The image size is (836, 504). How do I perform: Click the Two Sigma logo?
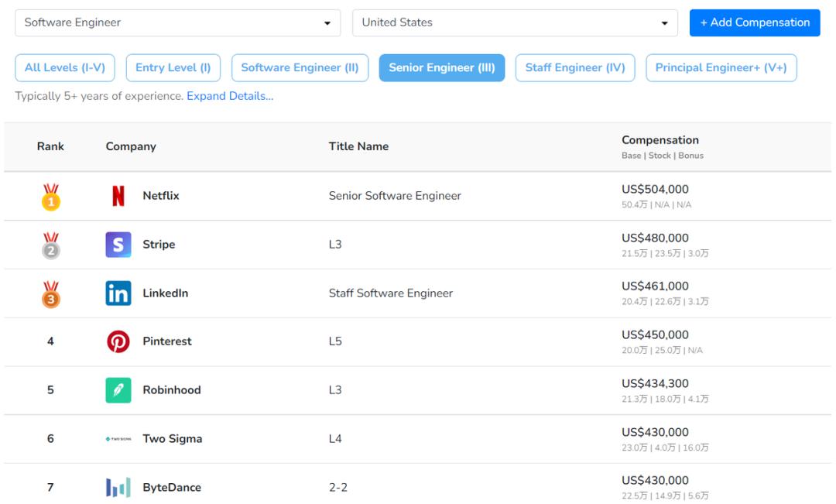(x=118, y=439)
